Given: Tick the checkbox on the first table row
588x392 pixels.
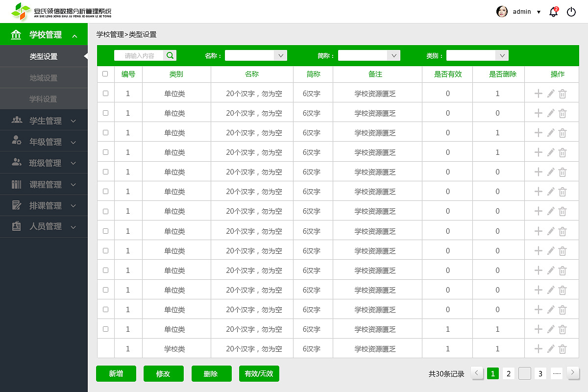Looking at the screenshot, I should 105,93.
